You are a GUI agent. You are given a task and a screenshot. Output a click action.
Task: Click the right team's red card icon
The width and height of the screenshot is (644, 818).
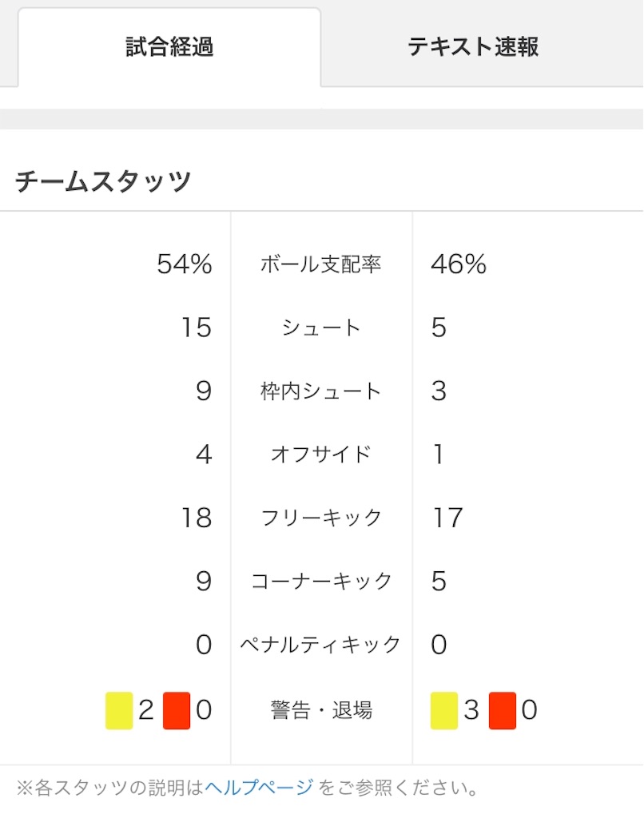coord(503,710)
